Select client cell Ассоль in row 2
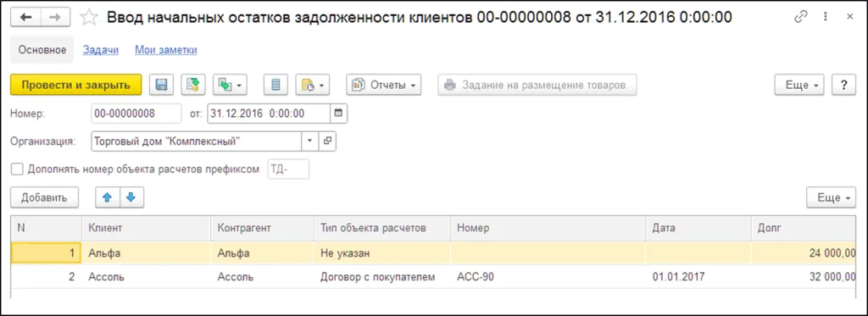The image size is (868, 316). pyautogui.click(x=146, y=277)
